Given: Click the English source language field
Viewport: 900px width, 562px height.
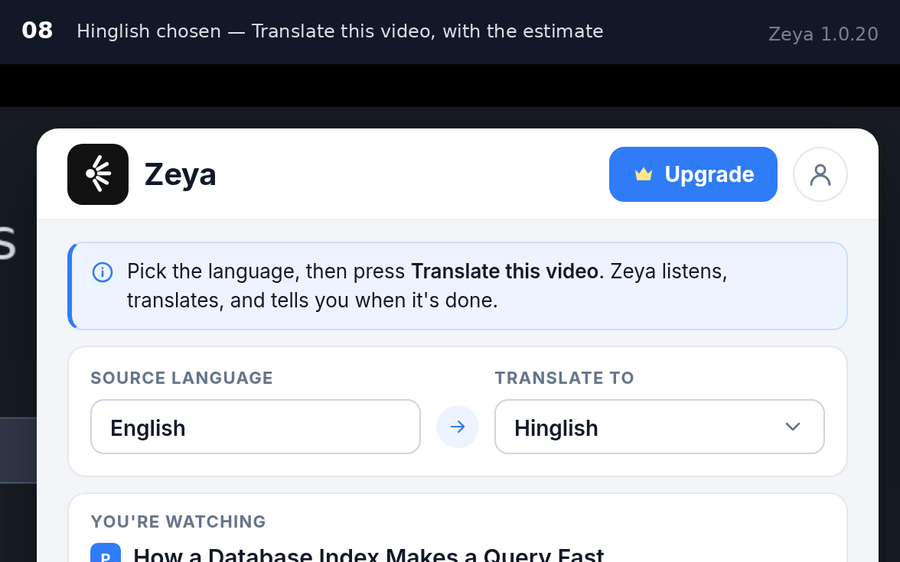Looking at the screenshot, I should click(255, 427).
